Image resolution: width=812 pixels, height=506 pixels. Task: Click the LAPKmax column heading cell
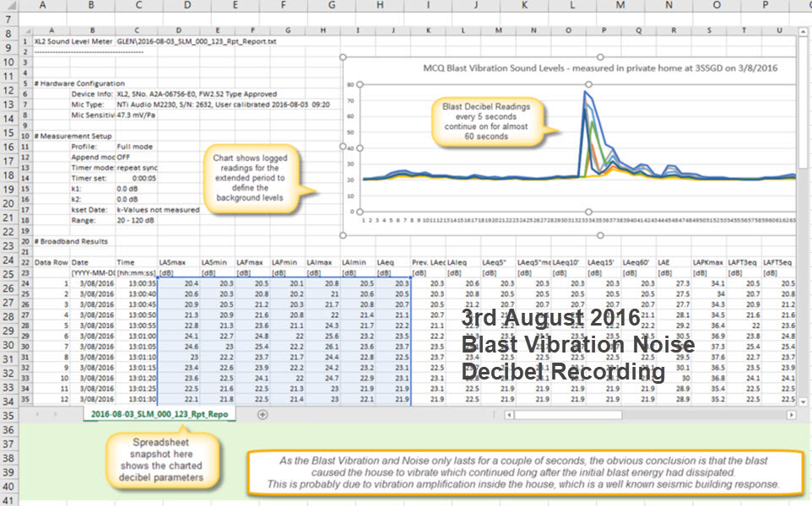pos(708,262)
